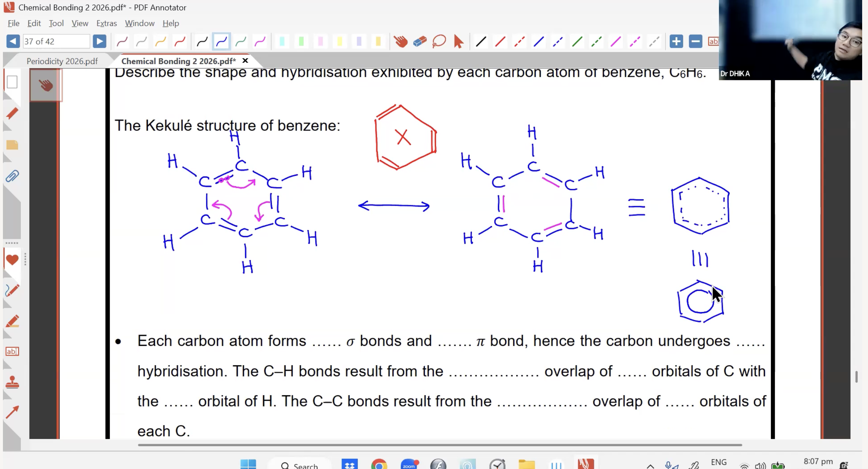Screen dimensions: 868x469
Task: Open the heart Favorites toolbox tab
Action: [12, 260]
